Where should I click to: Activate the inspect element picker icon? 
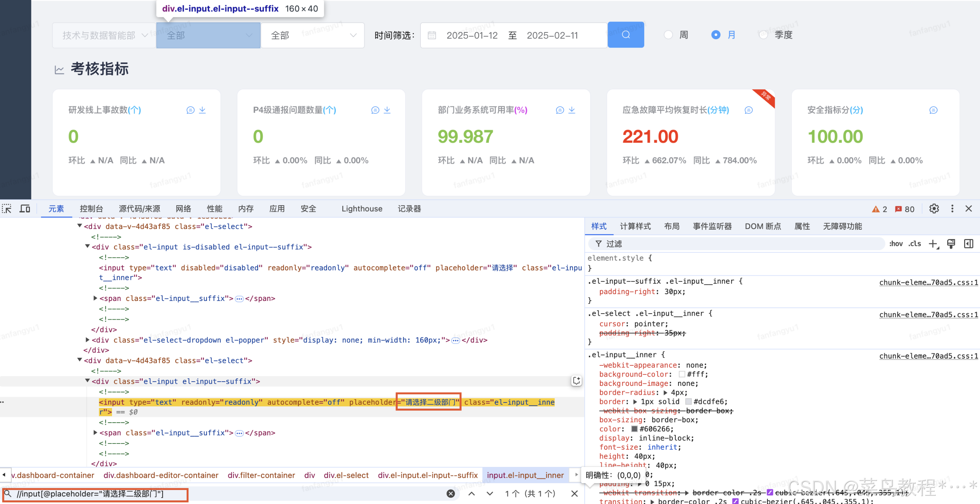(x=7, y=209)
